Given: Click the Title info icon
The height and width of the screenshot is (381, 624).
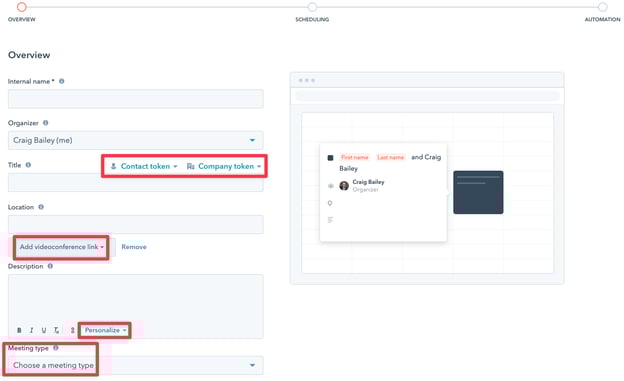Looking at the screenshot, I should point(28,165).
